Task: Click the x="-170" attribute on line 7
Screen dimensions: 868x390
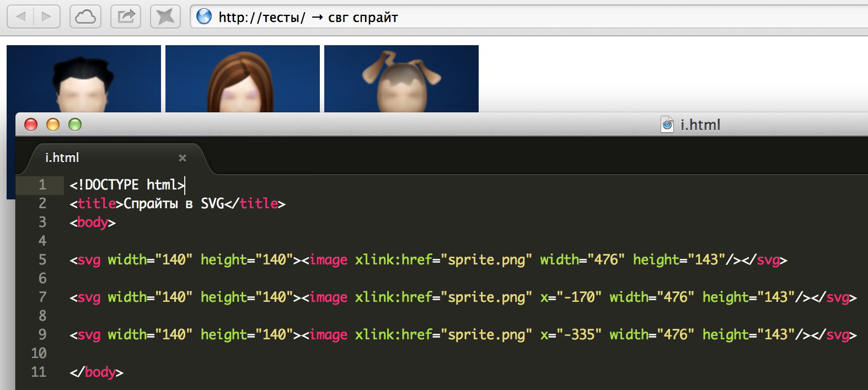Action: point(571,297)
